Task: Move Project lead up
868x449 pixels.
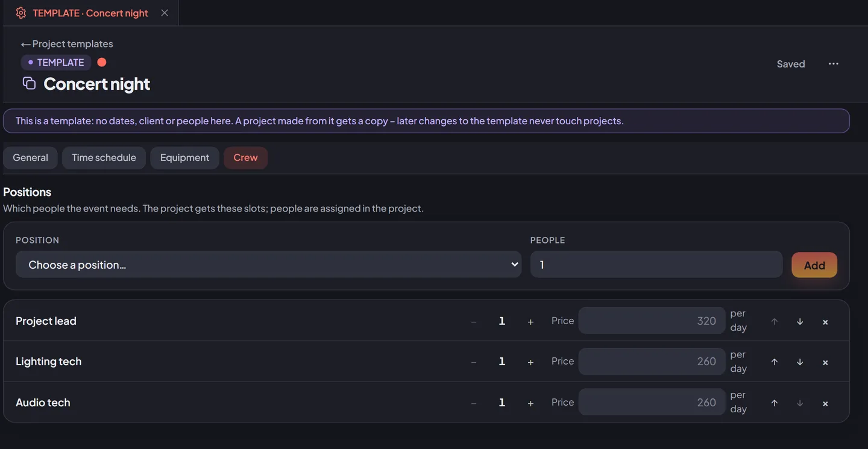Action: tap(775, 322)
